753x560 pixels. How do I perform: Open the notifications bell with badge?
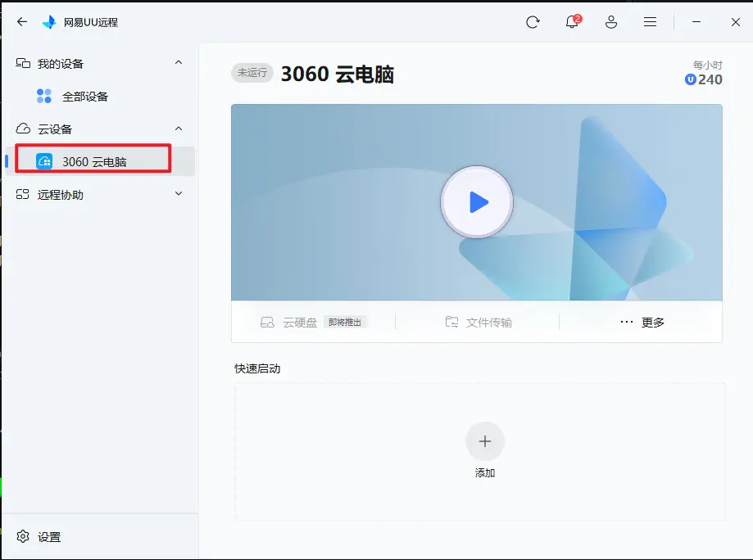coord(572,22)
